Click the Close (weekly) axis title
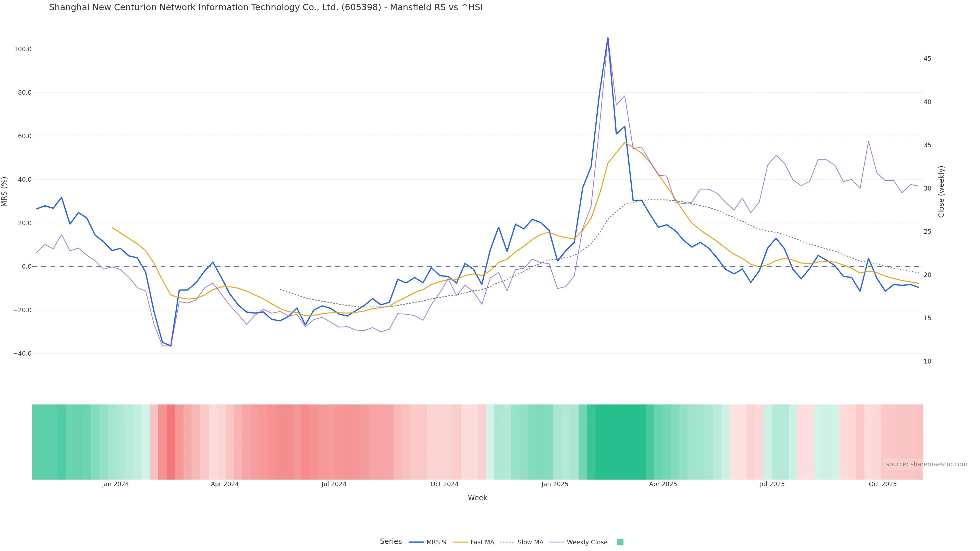This screenshot has height=551, width=980. 941,192
